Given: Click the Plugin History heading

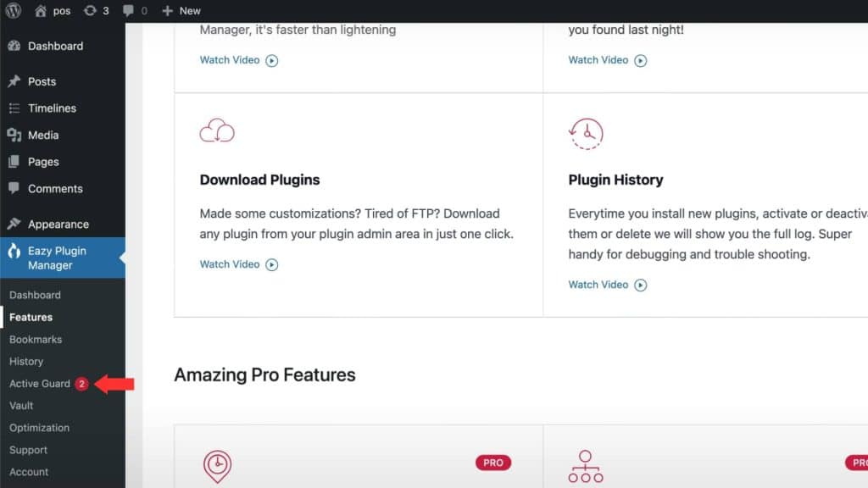Looking at the screenshot, I should tap(615, 180).
